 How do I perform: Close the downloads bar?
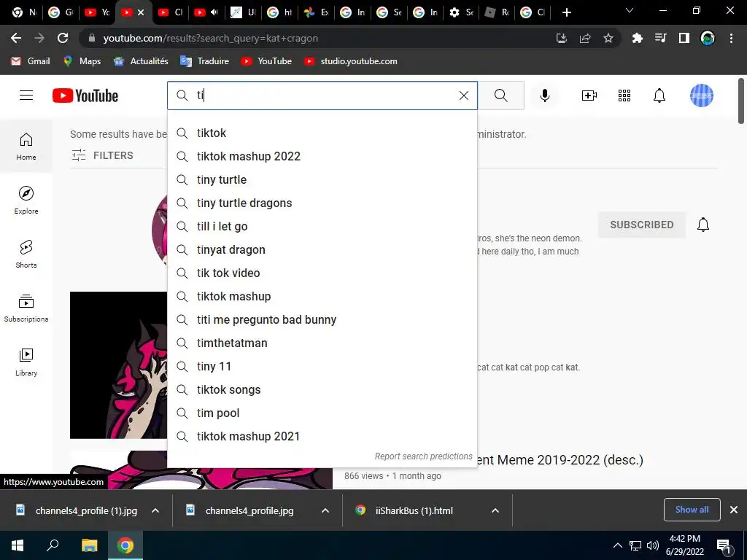tap(734, 510)
